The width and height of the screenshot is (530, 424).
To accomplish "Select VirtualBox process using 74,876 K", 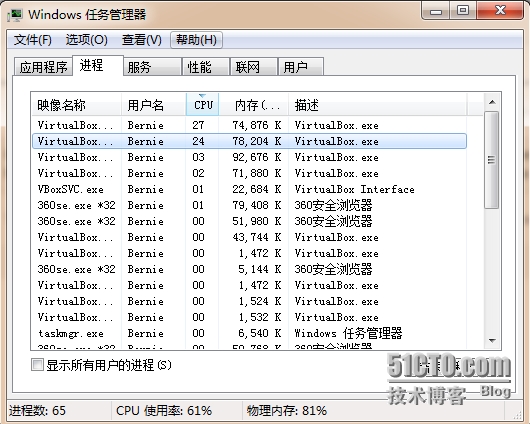I will click(x=249, y=125).
